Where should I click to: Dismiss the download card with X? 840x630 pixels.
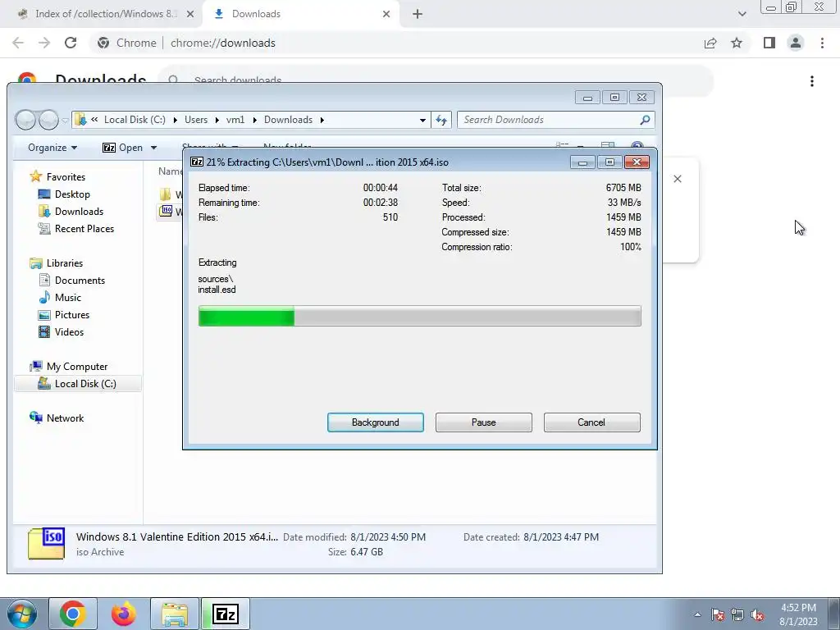pos(678,179)
